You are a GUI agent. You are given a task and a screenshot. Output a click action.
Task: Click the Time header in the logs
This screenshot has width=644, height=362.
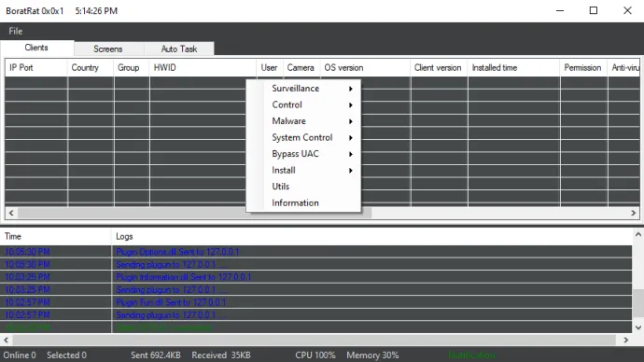(x=55, y=236)
